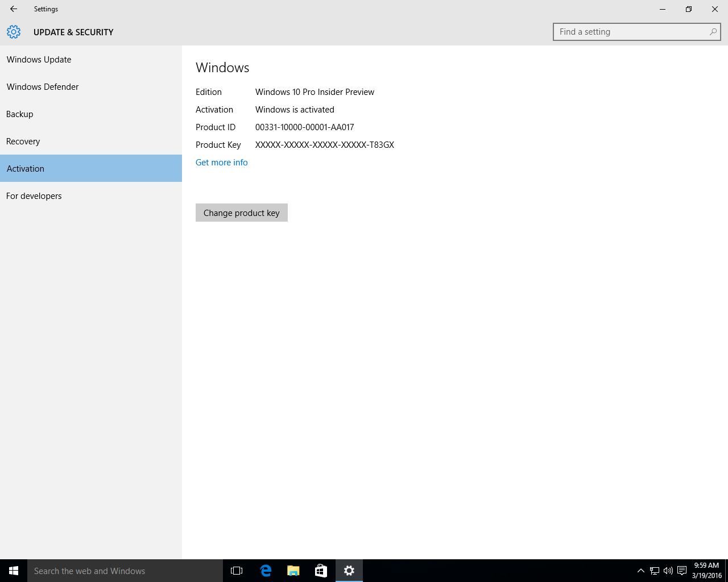728x582 pixels.
Task: Open the Action Center notifications icon
Action: pos(681,571)
